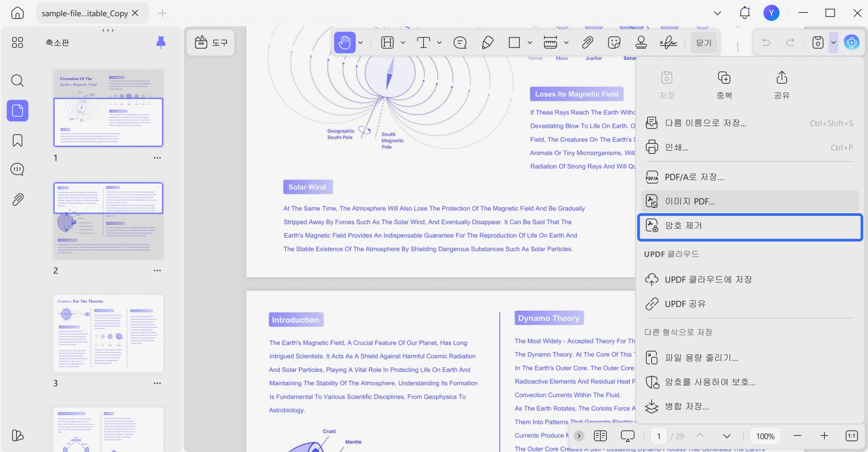Image resolution: width=868 pixels, height=452 pixels.
Task: Select the measurement ruler tool
Action: (550, 43)
